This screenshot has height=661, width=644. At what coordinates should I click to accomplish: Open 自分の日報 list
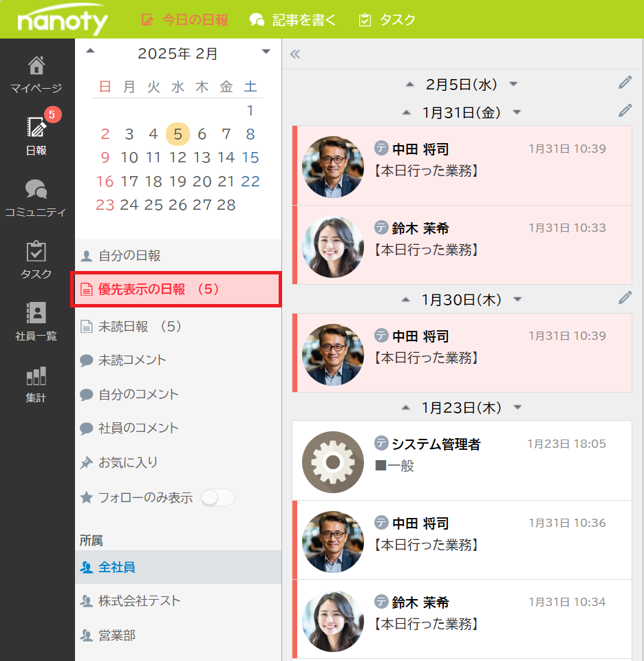coord(178,255)
